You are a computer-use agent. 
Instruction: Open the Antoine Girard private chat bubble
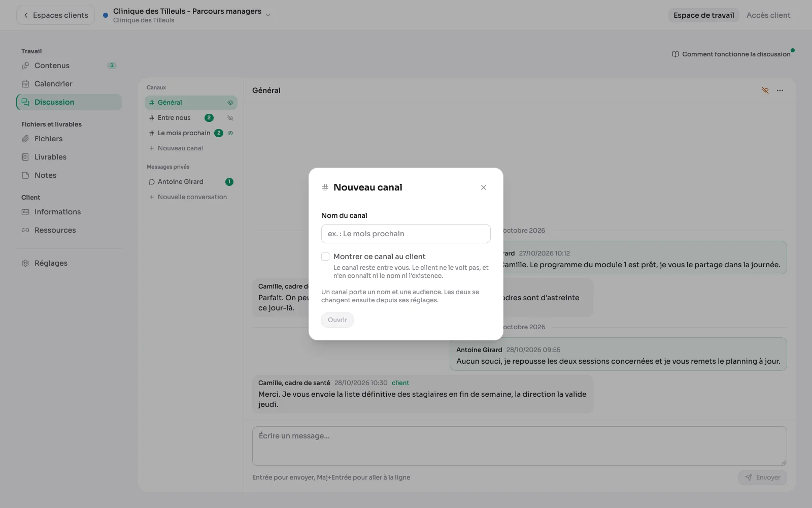151,182
